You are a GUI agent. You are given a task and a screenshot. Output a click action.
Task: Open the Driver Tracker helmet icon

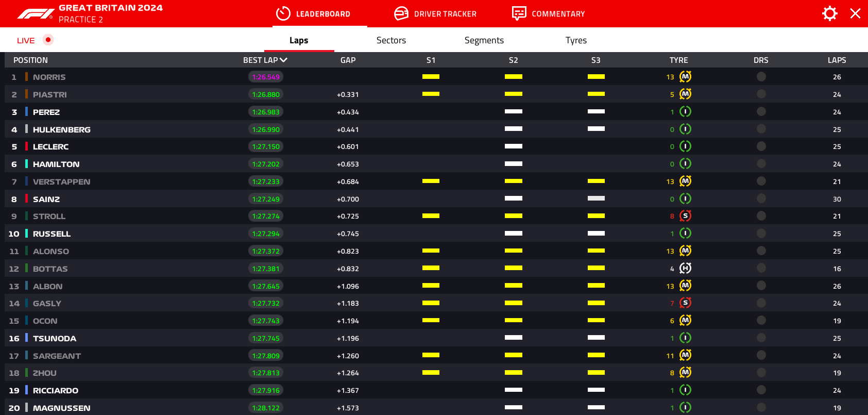(401, 13)
